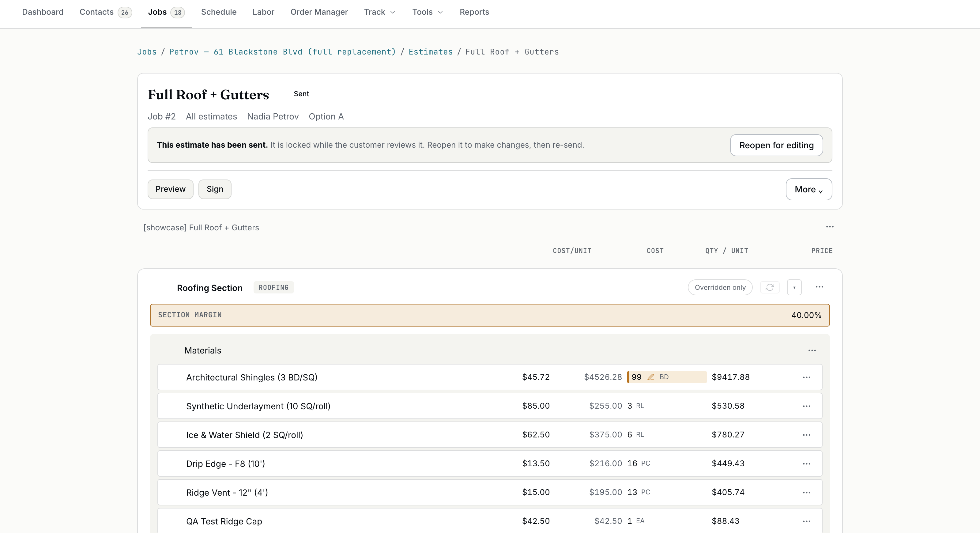This screenshot has width=980, height=533.
Task: Click the Materials group header
Action: point(203,350)
